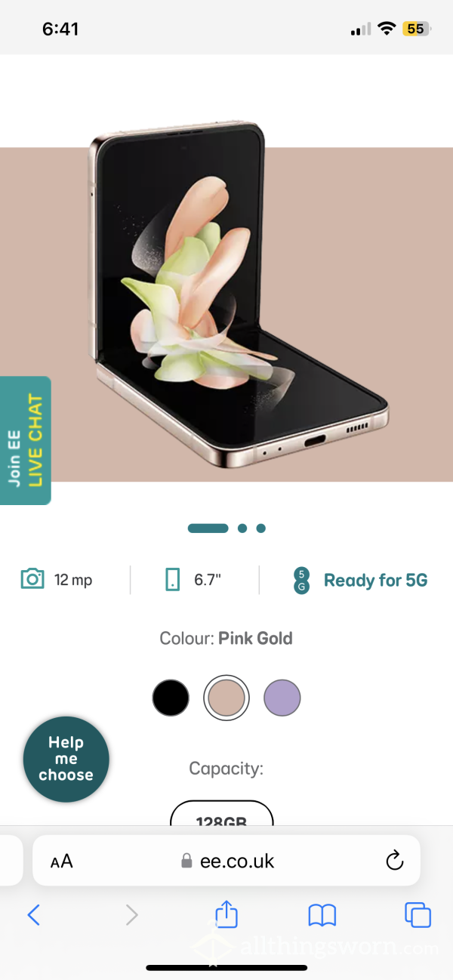Tap the 12 mp camera icon
Screen dimensions: 453x980
pyautogui.click(x=32, y=579)
